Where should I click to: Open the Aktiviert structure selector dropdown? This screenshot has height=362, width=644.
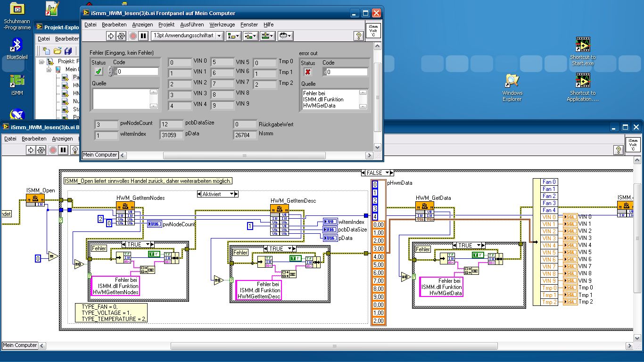pyautogui.click(x=217, y=194)
